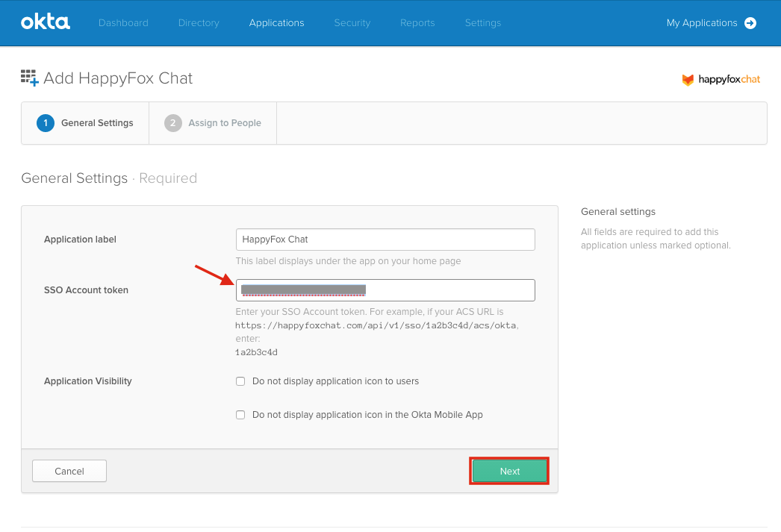Open the Applications menu
781x532 pixels.
(x=276, y=23)
